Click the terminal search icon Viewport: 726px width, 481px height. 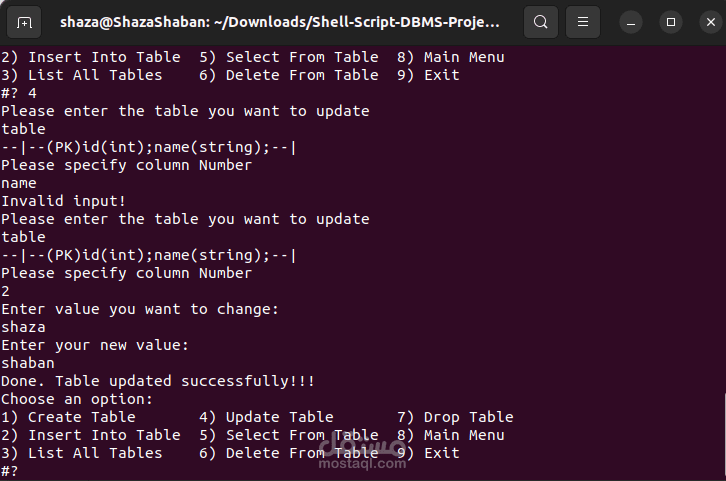click(x=541, y=21)
